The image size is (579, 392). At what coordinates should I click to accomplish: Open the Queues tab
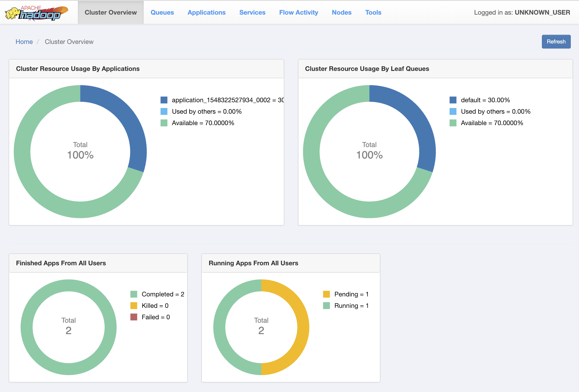point(162,12)
